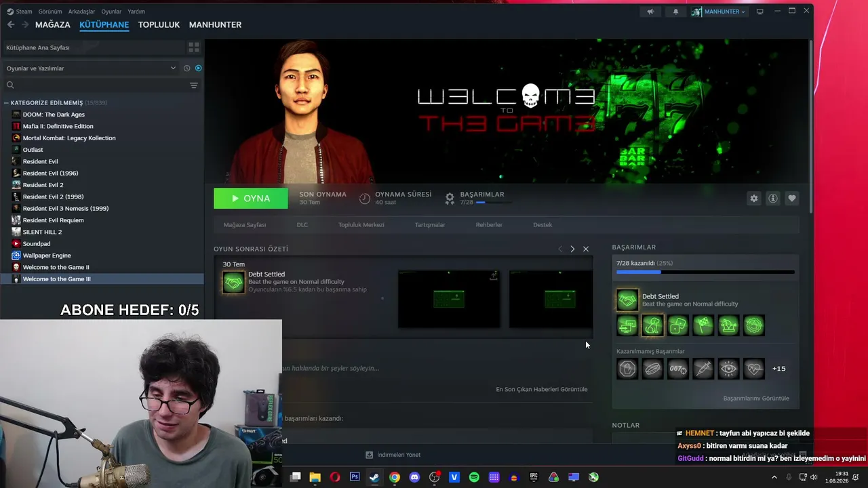Select Mafia II: Definitive Edition
Screen dimensions: 868x488
pos(58,126)
